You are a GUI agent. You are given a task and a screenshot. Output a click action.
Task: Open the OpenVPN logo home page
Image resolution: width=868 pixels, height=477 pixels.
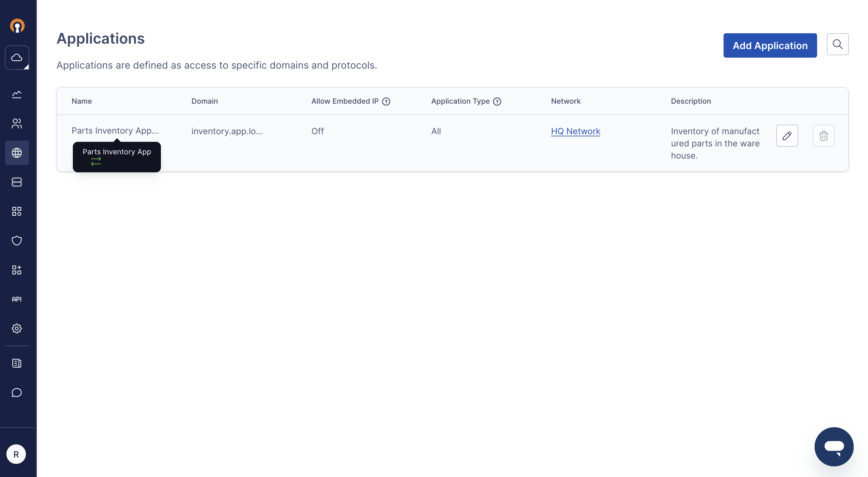coord(17,26)
